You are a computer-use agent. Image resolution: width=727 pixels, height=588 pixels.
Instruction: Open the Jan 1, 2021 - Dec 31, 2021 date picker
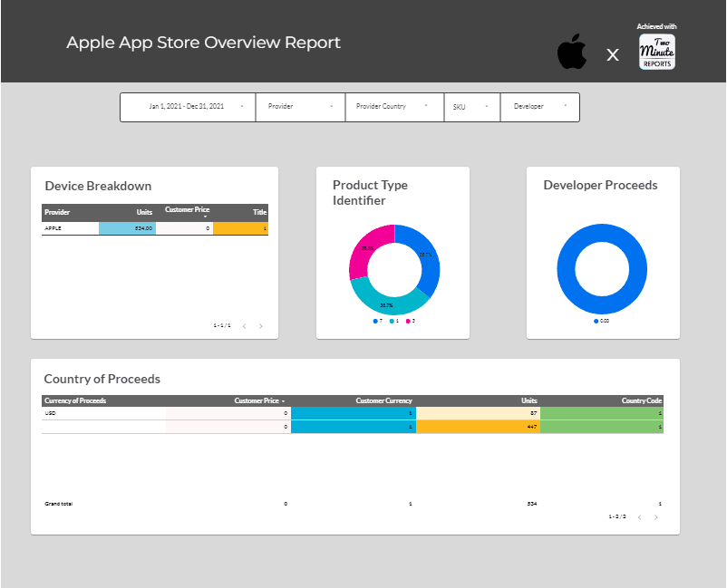188,107
